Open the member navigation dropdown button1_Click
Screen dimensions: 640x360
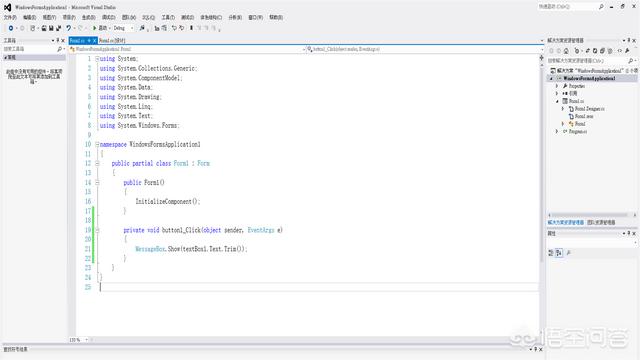pos(425,49)
